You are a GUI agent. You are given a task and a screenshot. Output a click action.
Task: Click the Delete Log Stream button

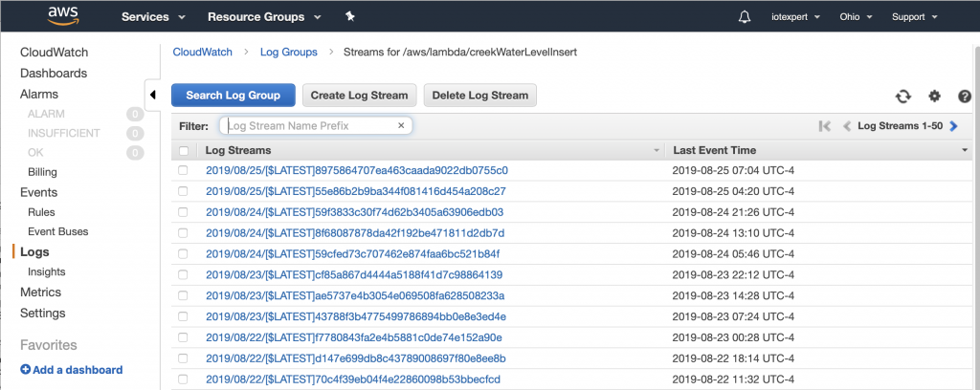coord(480,96)
